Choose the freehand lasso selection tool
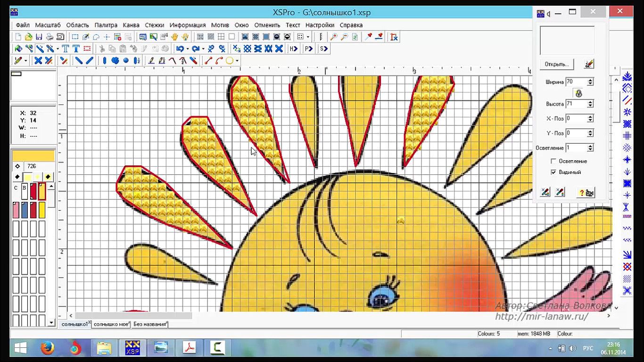 click(x=96, y=37)
